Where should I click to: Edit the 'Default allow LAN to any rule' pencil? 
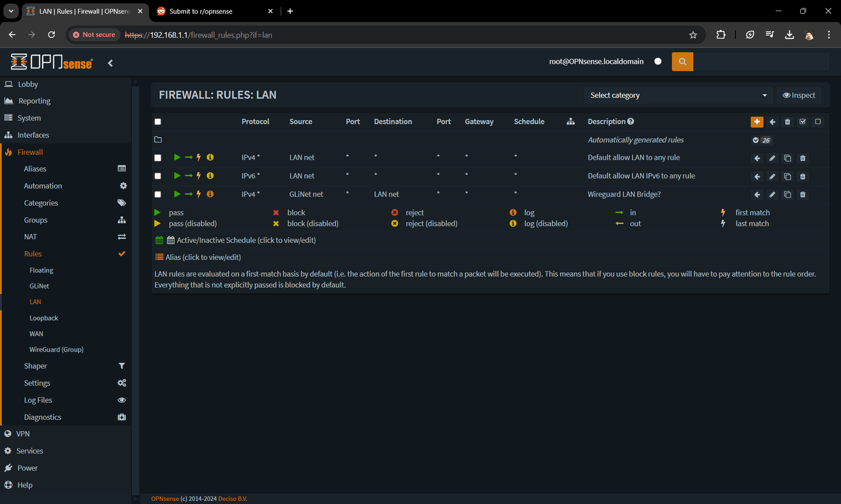pos(773,158)
